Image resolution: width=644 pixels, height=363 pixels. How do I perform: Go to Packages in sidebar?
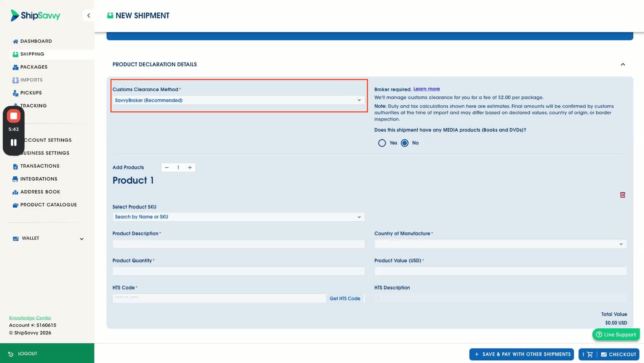(34, 67)
